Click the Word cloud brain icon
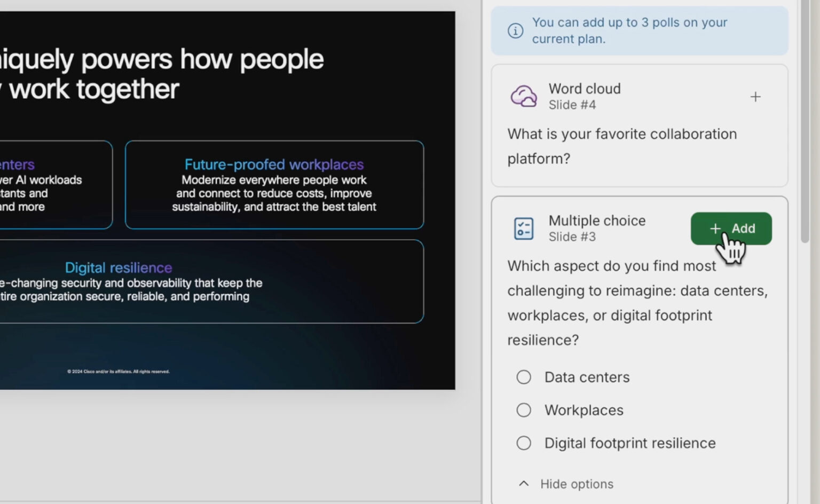 523,96
